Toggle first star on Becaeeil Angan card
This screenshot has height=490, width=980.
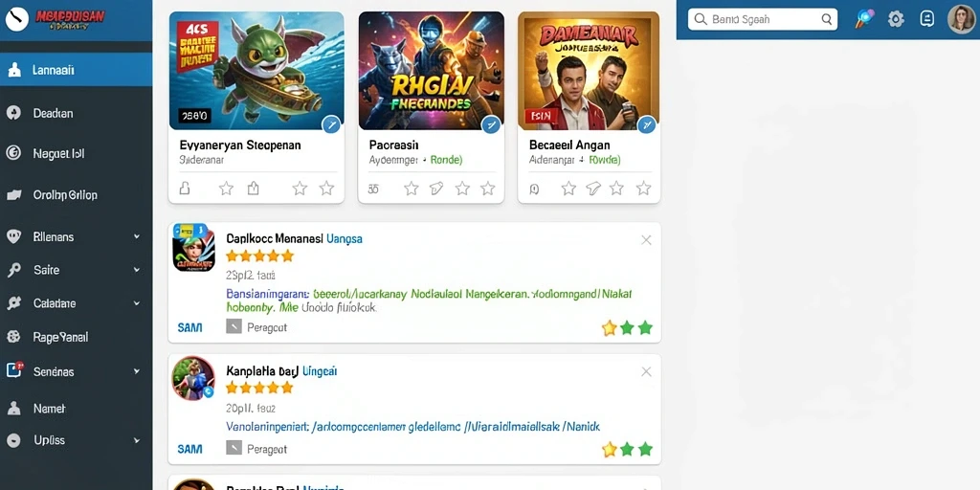coord(568,189)
